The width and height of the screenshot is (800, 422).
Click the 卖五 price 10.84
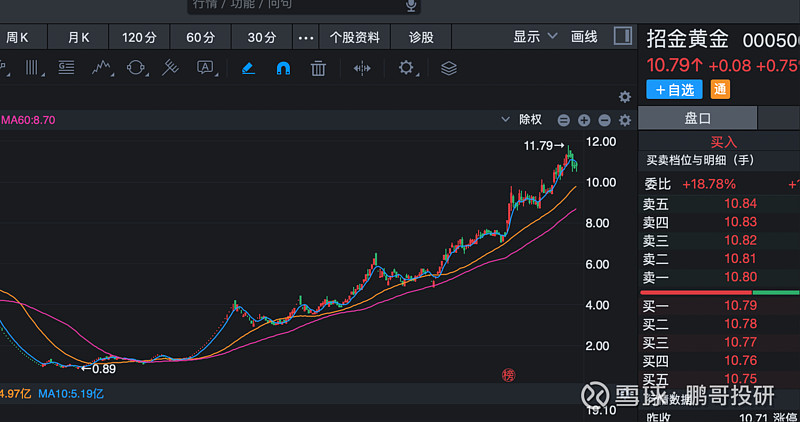[740, 204]
